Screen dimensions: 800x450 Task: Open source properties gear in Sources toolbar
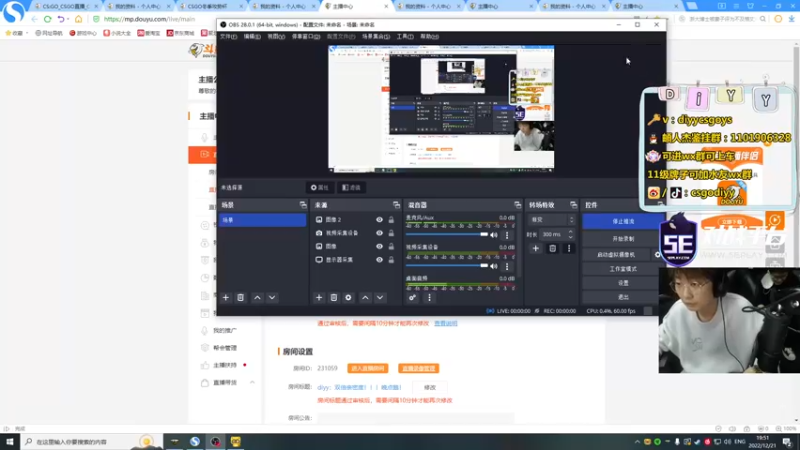click(x=348, y=297)
